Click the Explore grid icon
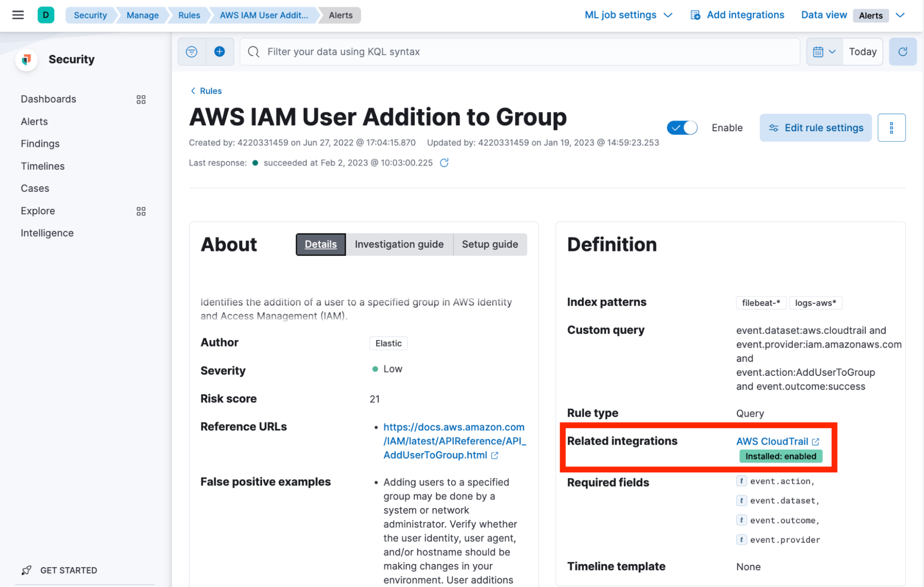Viewport: 924px width, 587px height. 141,211
